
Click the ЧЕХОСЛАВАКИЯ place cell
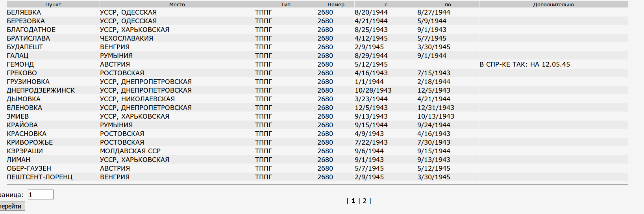(x=126, y=38)
